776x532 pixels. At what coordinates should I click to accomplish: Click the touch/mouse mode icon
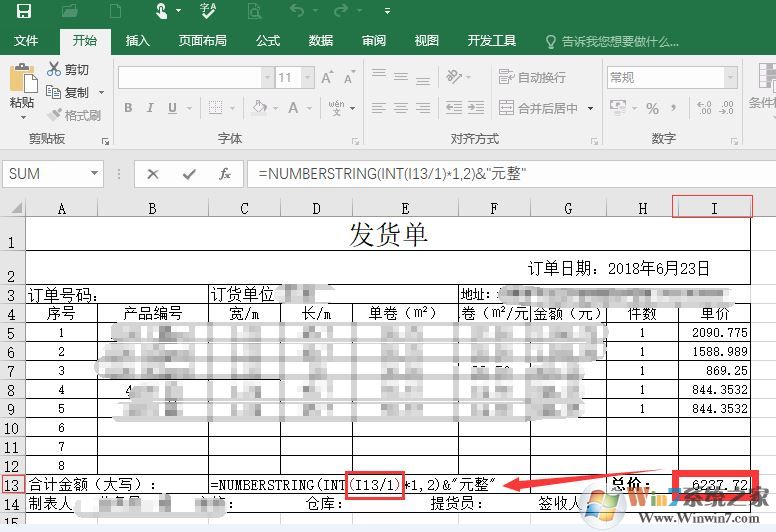[162, 10]
